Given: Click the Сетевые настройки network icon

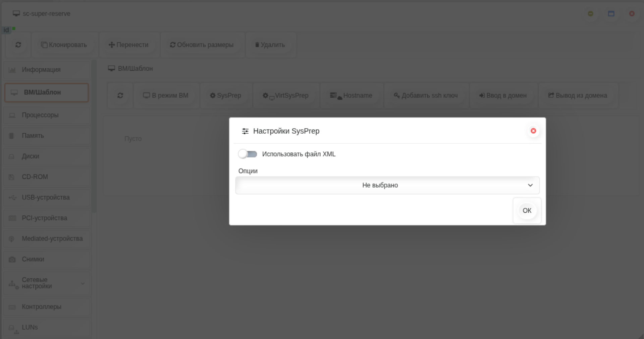Looking at the screenshot, I should click(x=13, y=284).
